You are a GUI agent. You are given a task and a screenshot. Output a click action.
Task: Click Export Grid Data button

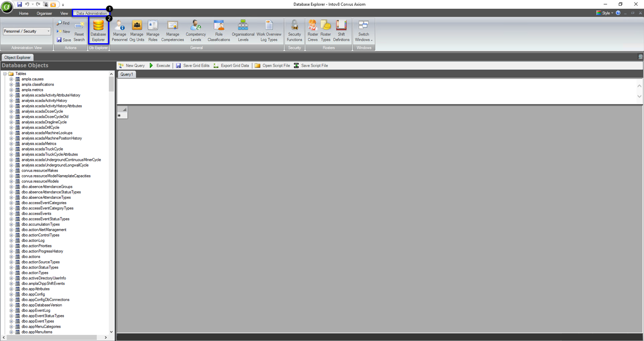[x=231, y=66]
